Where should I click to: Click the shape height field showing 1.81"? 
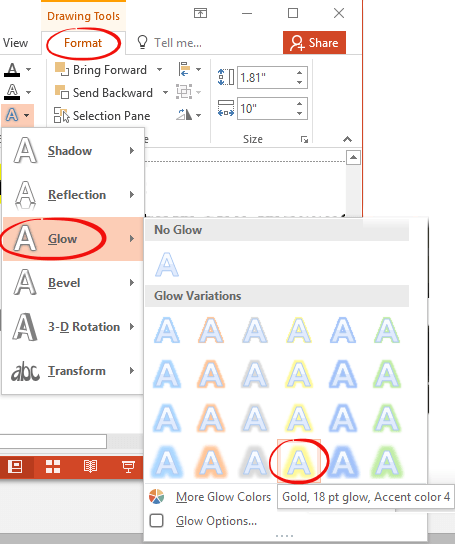pyautogui.click(x=266, y=77)
